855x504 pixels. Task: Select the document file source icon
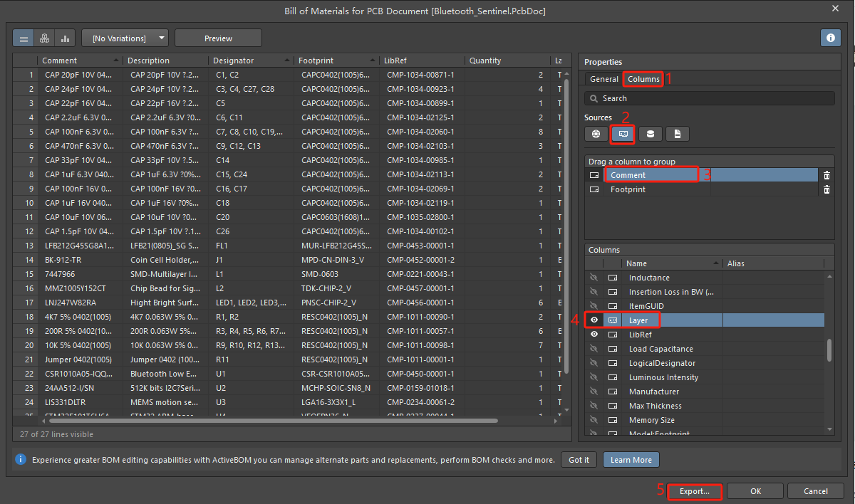[677, 133]
